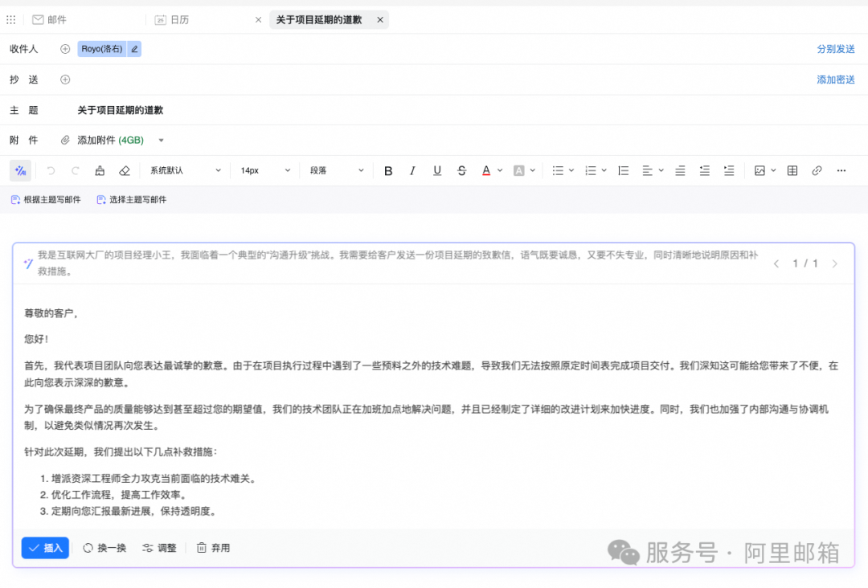This screenshot has width=868, height=588.
Task: Apply italic formatting
Action: 412,170
